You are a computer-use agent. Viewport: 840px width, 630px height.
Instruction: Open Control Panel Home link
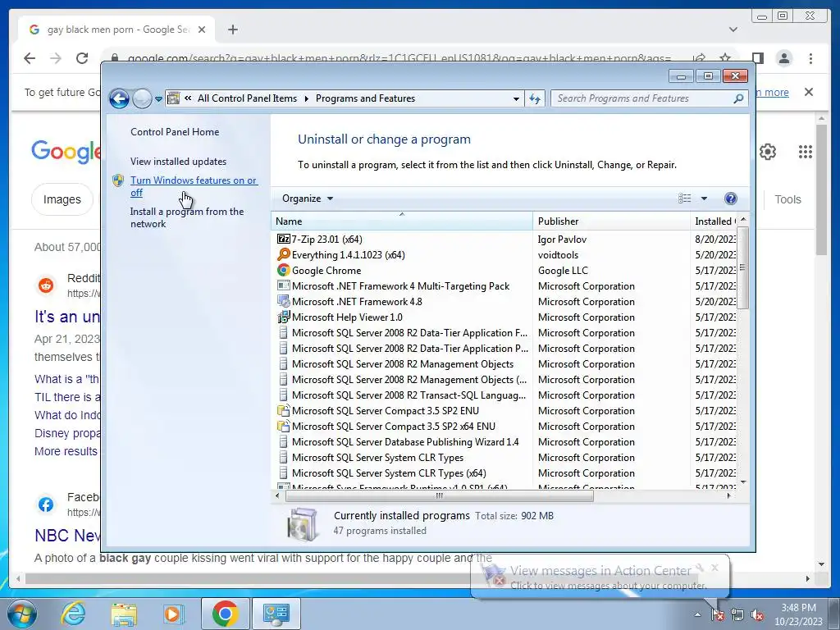click(175, 132)
